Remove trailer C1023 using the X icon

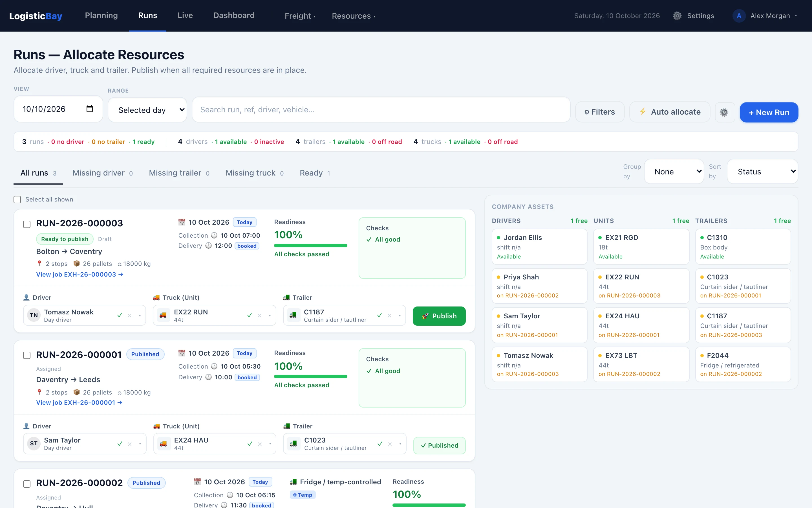coord(390,444)
